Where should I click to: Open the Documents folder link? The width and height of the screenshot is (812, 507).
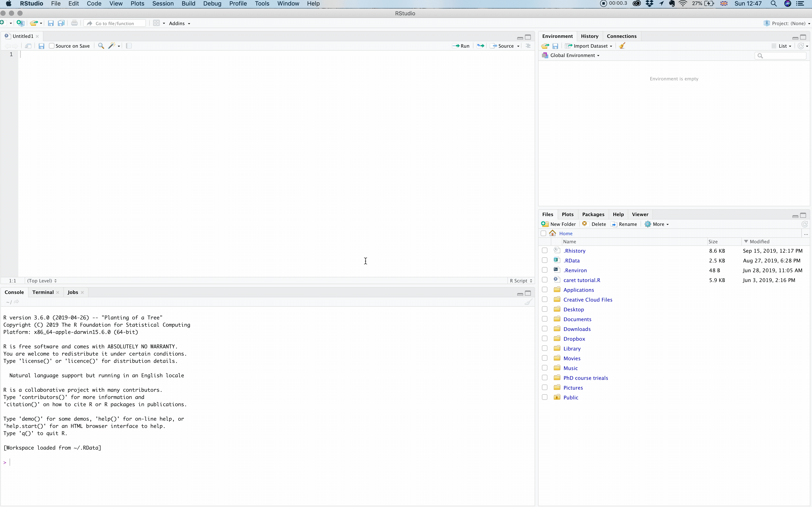[x=577, y=319]
